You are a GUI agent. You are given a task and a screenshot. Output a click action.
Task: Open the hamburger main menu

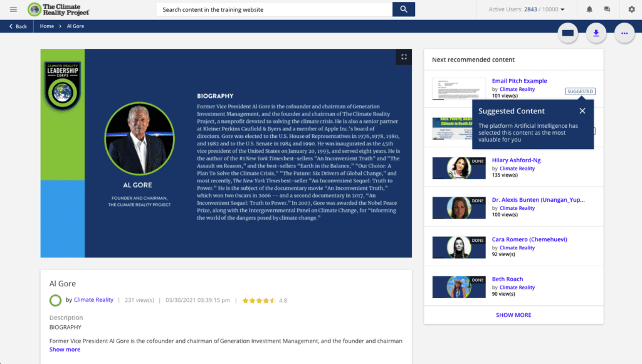click(x=14, y=9)
